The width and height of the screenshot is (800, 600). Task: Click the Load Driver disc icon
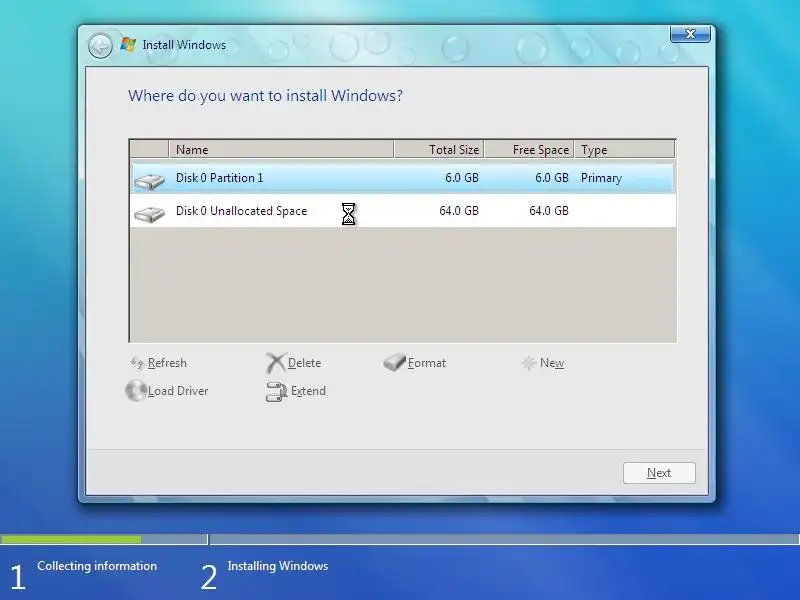pyautogui.click(x=136, y=391)
